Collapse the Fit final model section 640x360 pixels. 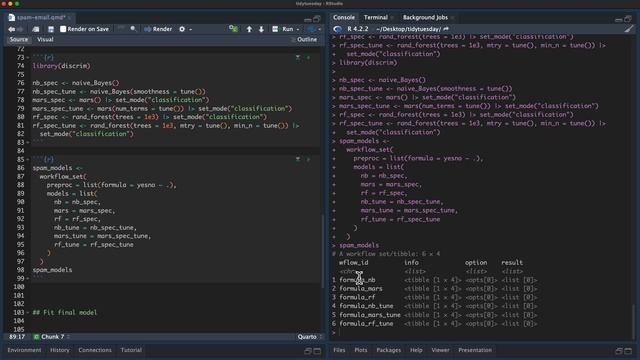[x=28, y=313]
